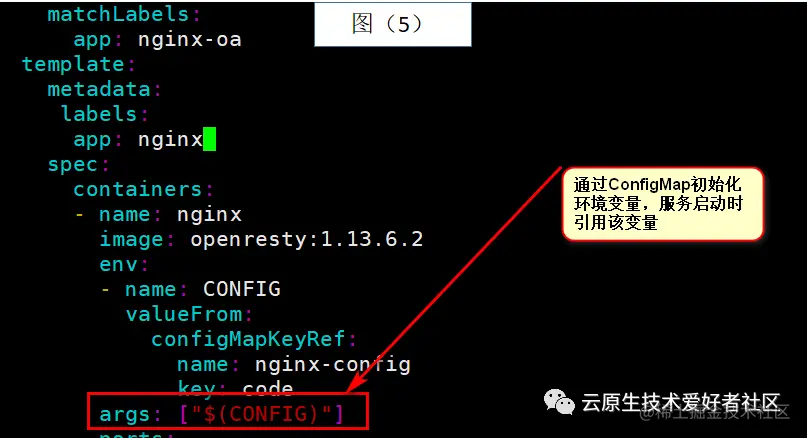The height and width of the screenshot is (438, 807).
Task: Click the ConfigMap annotation callout box
Action: [663, 204]
